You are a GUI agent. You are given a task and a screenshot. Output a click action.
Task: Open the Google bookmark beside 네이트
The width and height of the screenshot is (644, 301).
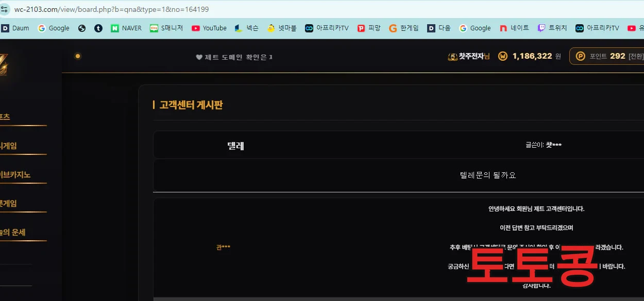pos(475,28)
